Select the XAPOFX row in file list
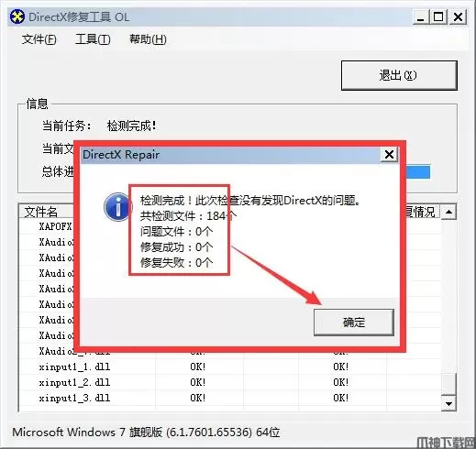 coord(47,226)
